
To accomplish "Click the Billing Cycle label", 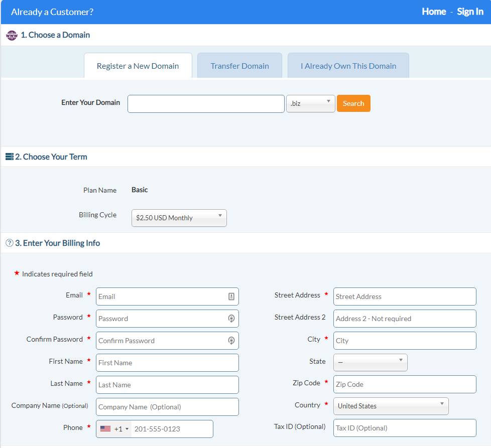I will pos(98,215).
